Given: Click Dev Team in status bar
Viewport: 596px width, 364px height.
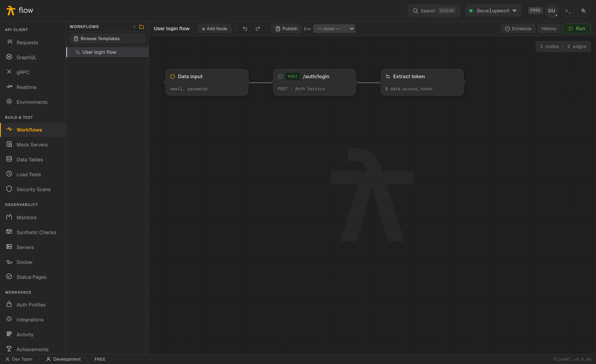Looking at the screenshot, I should tap(19, 359).
